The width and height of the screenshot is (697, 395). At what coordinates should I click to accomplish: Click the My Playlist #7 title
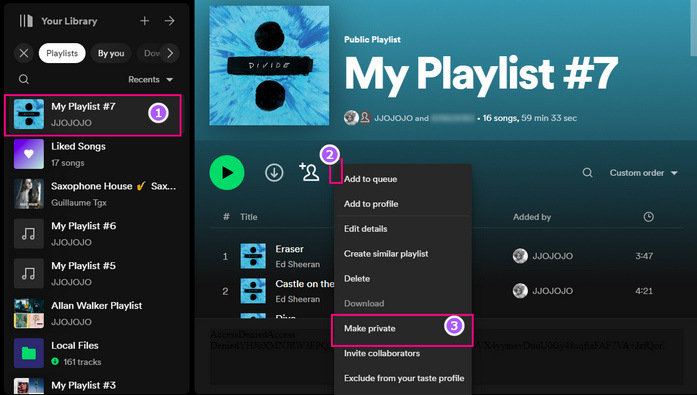pos(481,75)
